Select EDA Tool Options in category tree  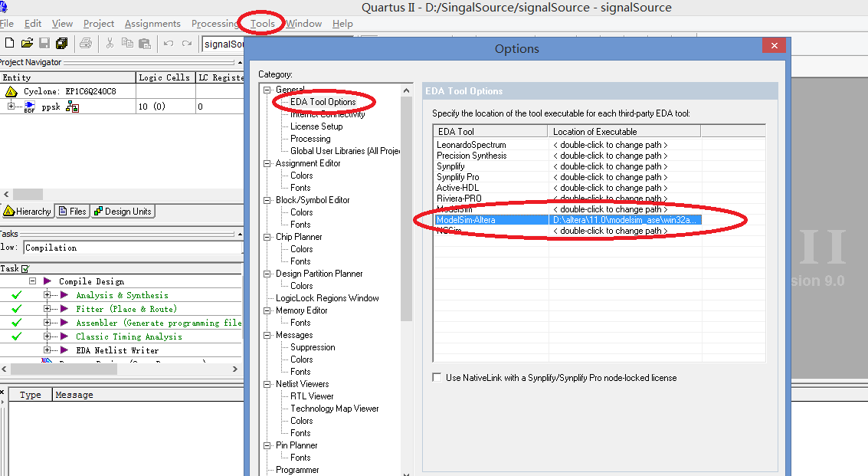(323, 102)
